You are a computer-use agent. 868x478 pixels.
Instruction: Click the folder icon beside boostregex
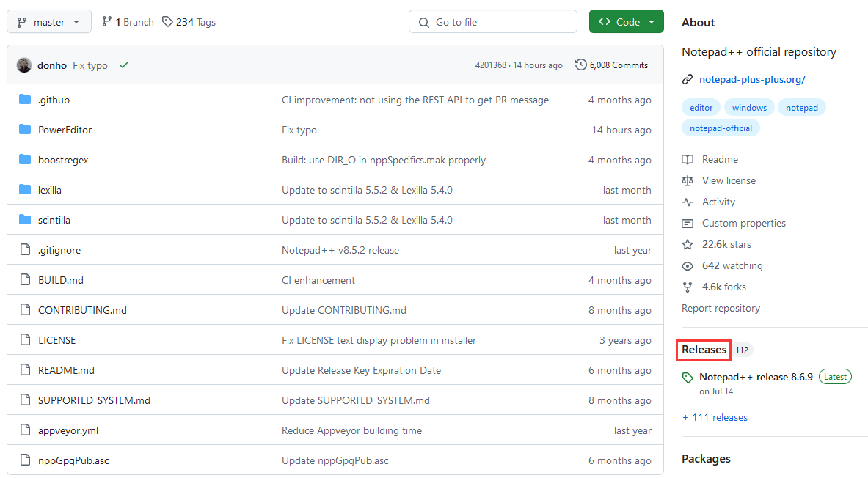[x=25, y=160]
